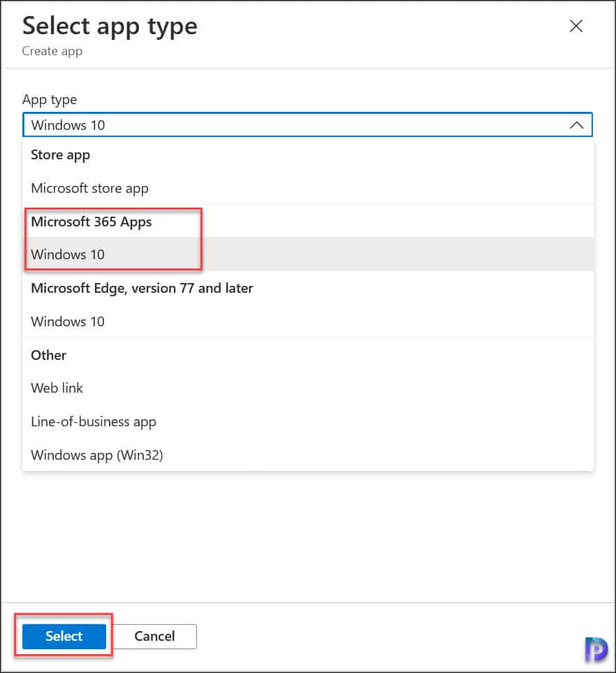
Task: Collapse the App type dropdown chevron
Action: tap(576, 125)
